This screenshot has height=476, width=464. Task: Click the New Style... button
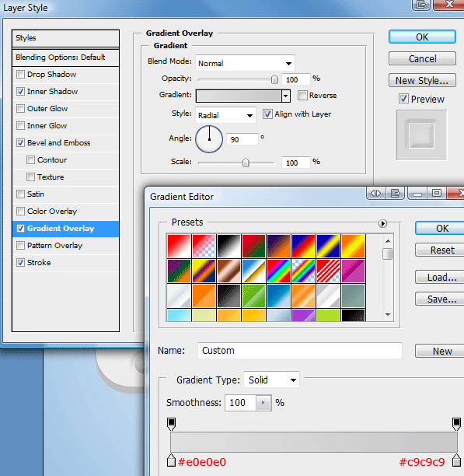tap(422, 80)
